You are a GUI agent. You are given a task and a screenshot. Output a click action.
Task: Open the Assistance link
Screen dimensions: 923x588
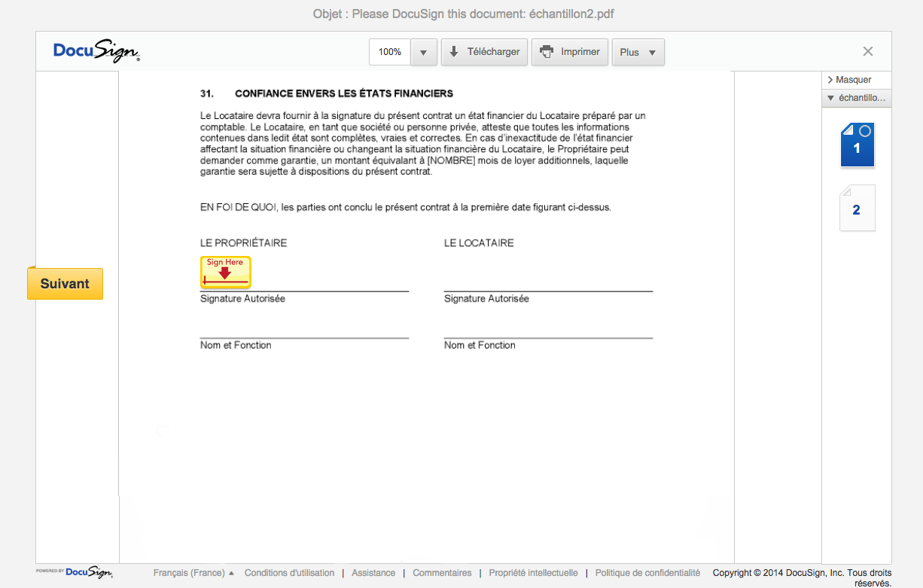(373, 573)
